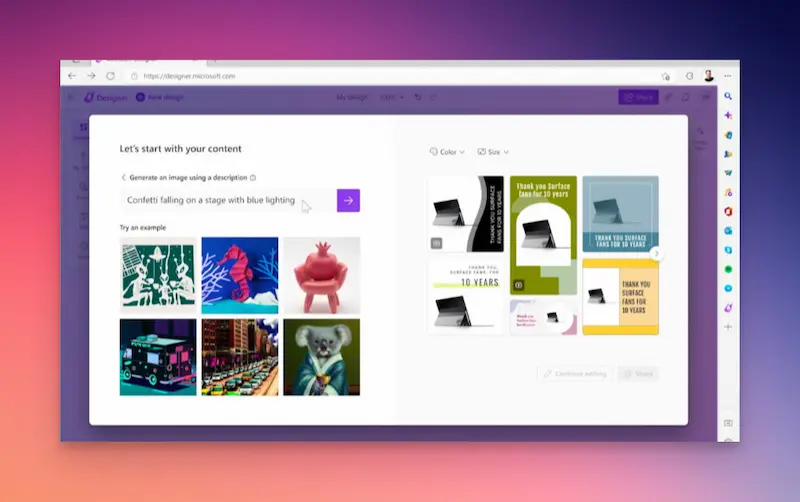Redo the last action
The width and height of the screenshot is (800, 502).
coord(433,97)
